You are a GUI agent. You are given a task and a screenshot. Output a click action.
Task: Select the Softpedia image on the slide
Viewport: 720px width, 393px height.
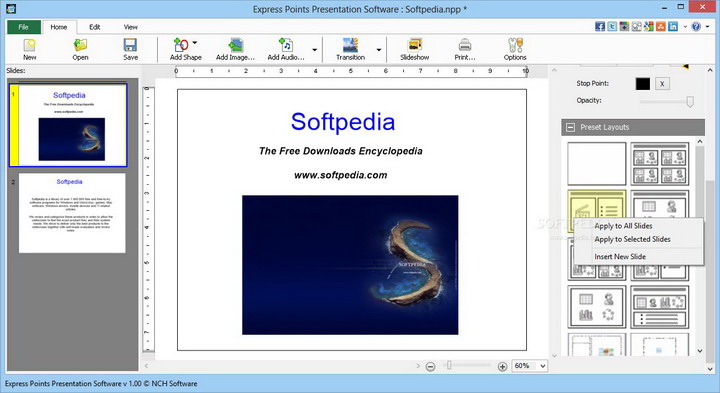pos(350,265)
